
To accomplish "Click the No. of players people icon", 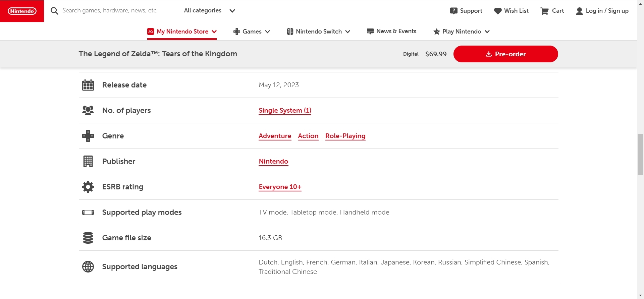I will [x=88, y=110].
